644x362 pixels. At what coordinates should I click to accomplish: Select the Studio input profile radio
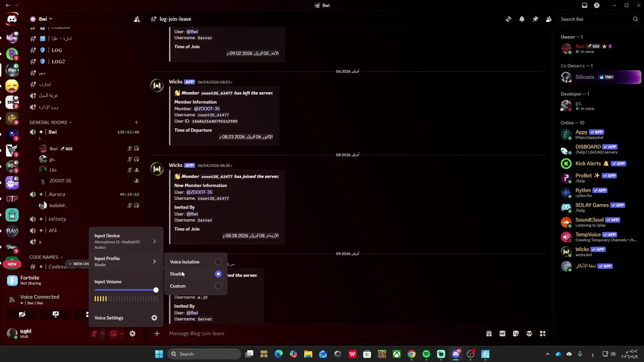point(218,274)
